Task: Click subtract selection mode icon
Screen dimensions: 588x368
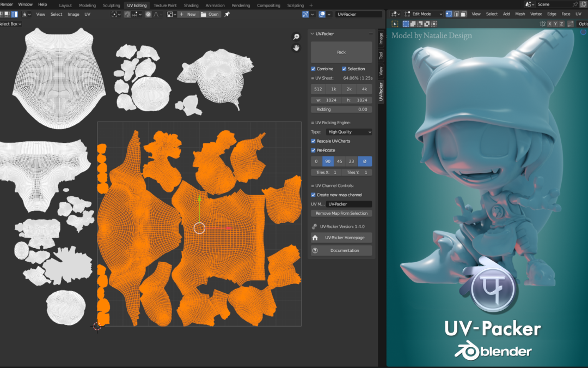Action: 420,23
